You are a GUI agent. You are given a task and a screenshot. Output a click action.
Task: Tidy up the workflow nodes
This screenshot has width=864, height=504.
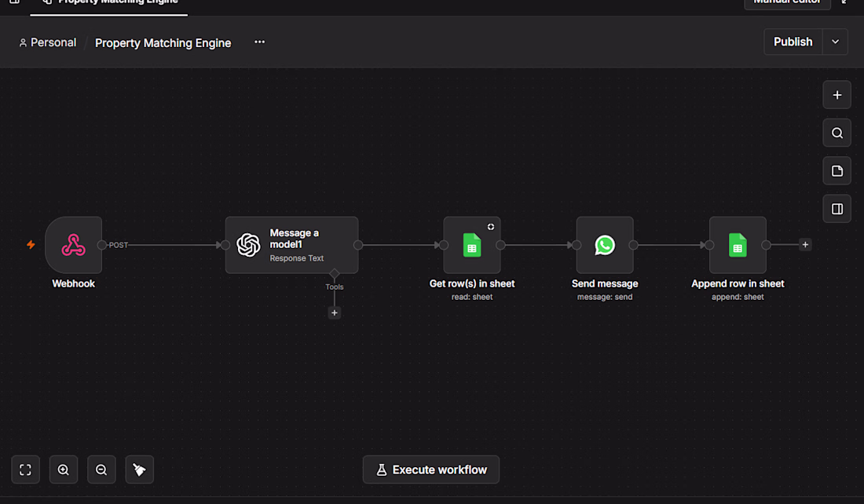pos(139,469)
